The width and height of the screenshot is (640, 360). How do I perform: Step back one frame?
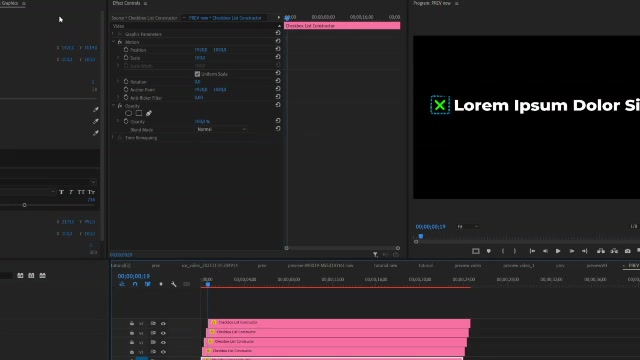pyautogui.click(x=545, y=251)
